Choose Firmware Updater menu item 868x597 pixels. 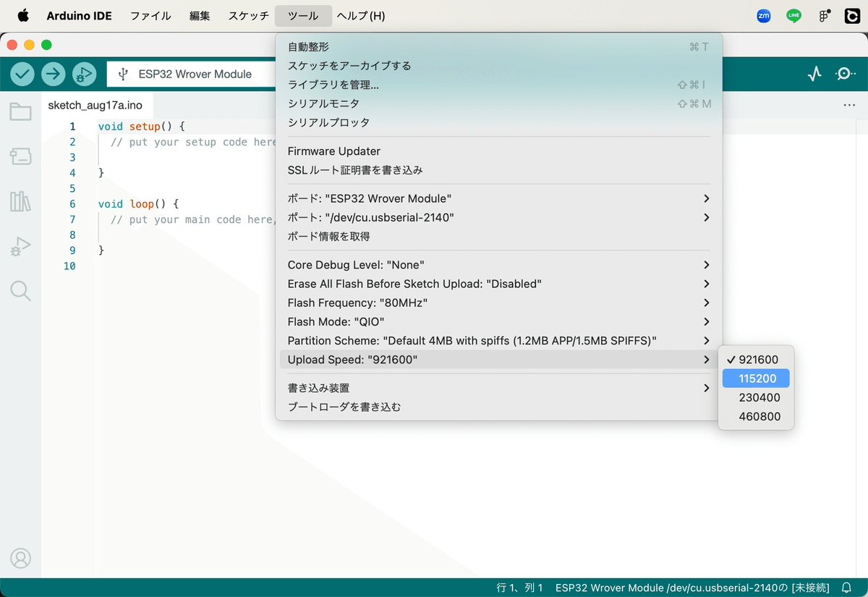click(499, 151)
